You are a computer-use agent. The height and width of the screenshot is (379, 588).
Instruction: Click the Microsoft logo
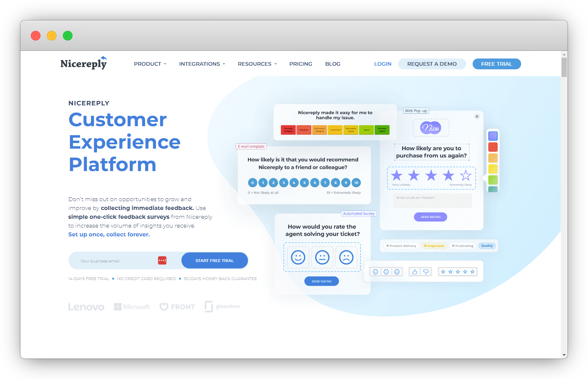pos(132,307)
